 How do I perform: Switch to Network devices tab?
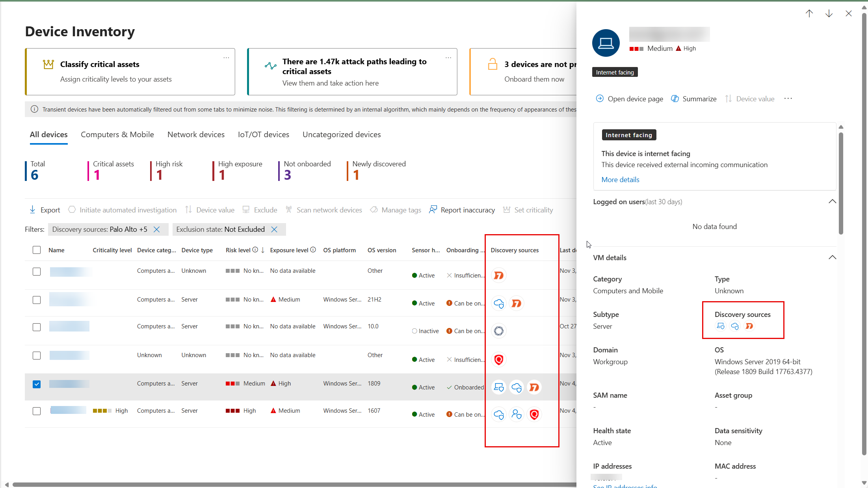click(196, 134)
